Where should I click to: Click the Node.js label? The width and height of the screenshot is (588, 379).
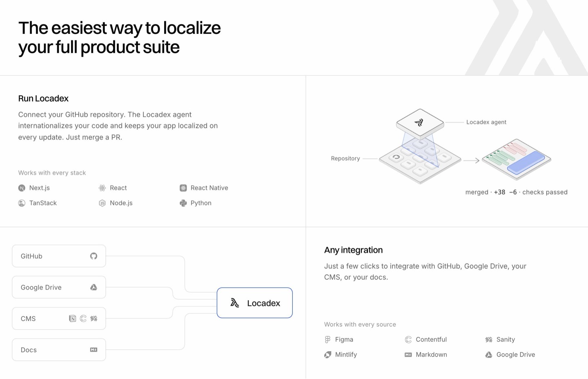(121, 203)
